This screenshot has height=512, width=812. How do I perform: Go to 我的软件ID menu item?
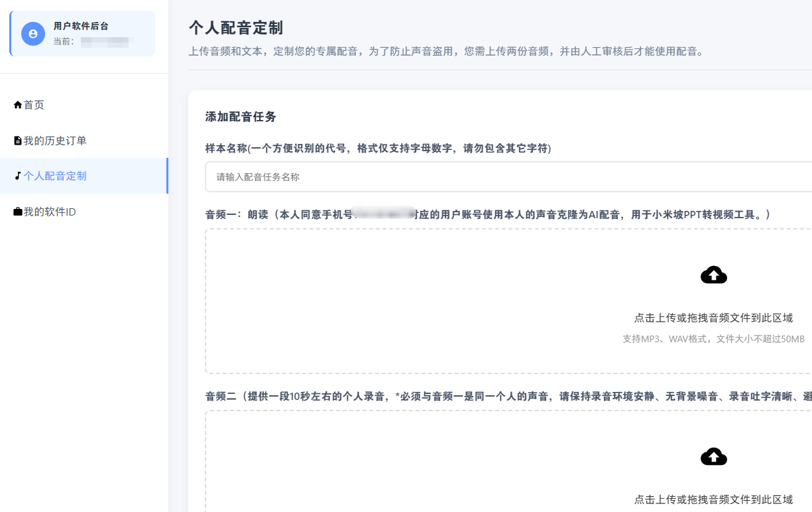click(x=84, y=212)
